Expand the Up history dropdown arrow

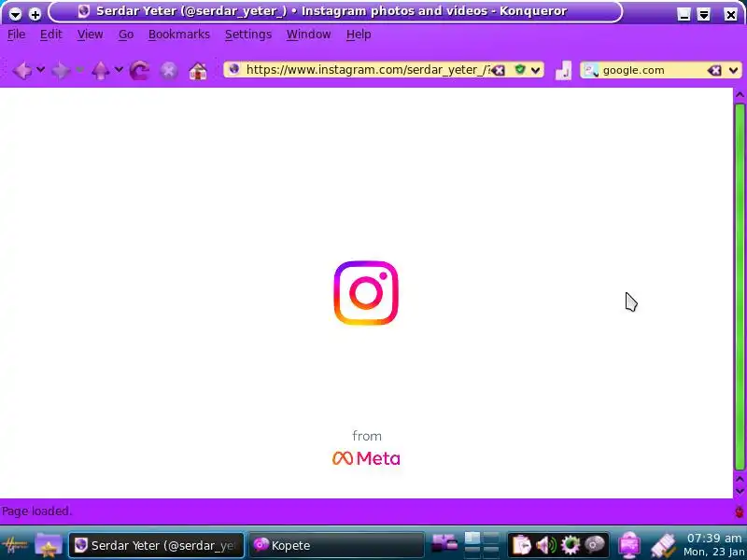(x=119, y=70)
